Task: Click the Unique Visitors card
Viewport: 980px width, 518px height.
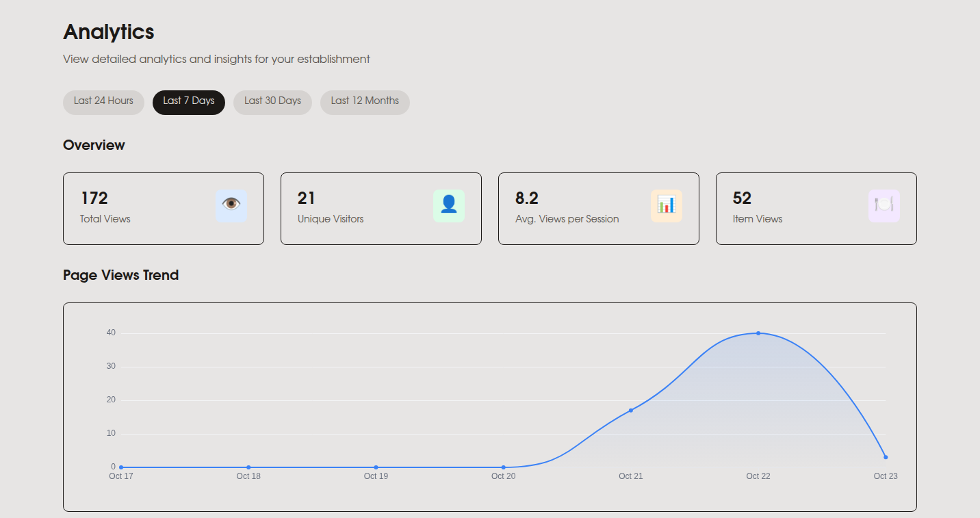Action: pos(381,208)
